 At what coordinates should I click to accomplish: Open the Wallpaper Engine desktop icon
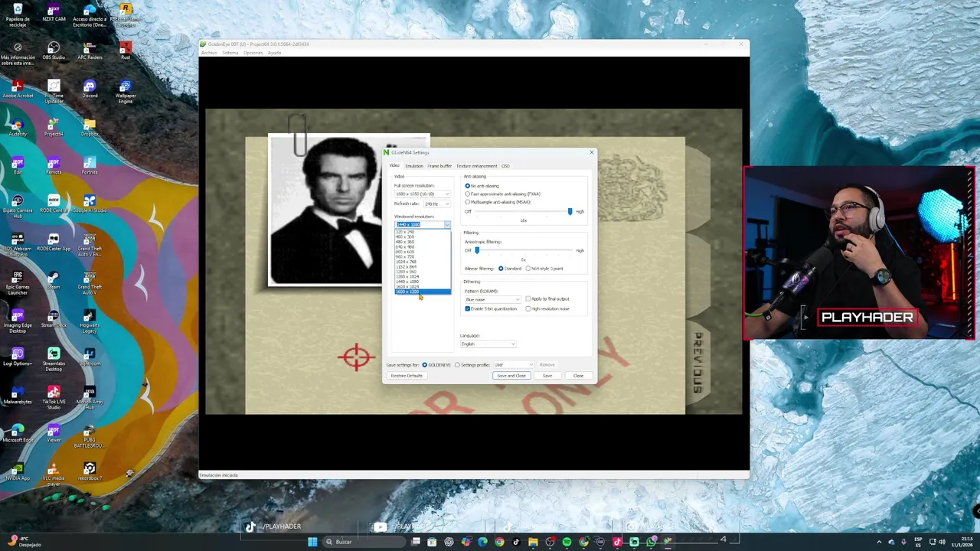(x=126, y=90)
